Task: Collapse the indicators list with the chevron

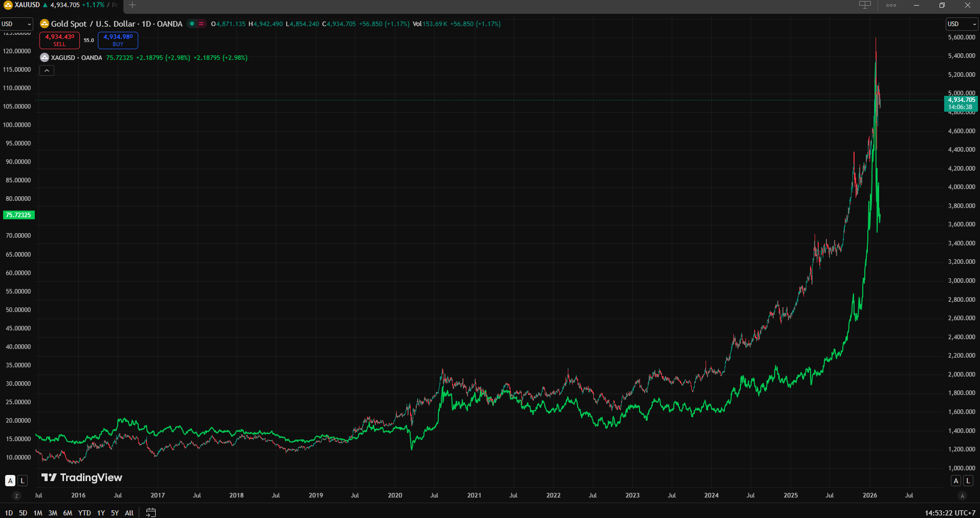Action: 47,70
